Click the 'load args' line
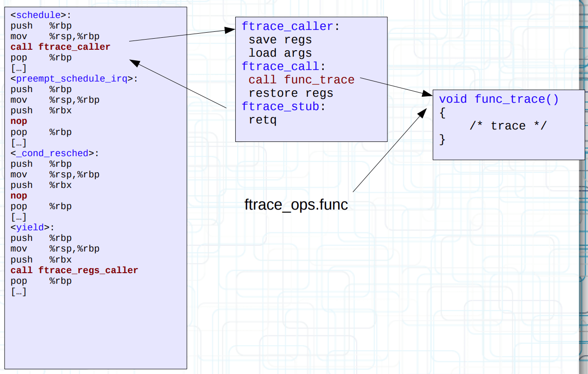Image resolution: width=588 pixels, height=374 pixels. click(x=280, y=53)
